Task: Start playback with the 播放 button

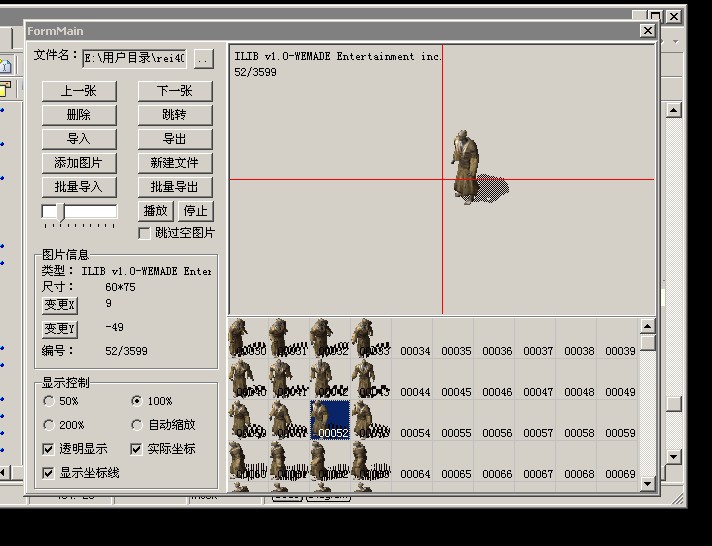Action: click(156, 211)
